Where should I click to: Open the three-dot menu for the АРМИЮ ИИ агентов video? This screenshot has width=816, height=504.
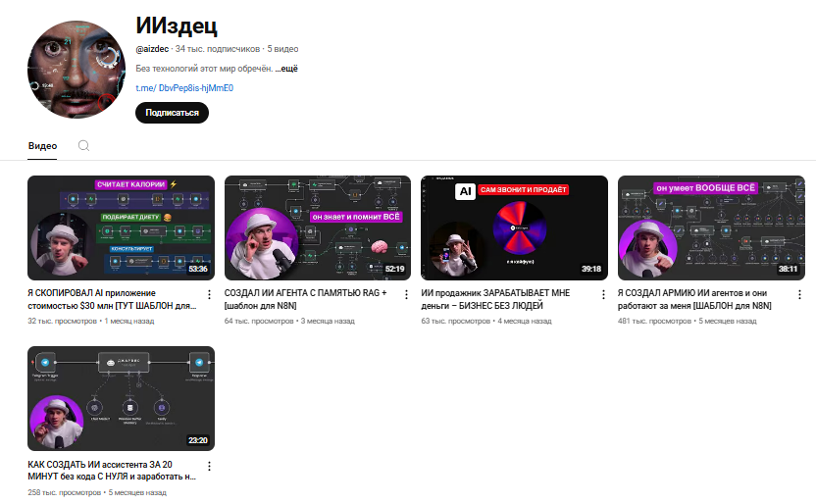tap(798, 294)
